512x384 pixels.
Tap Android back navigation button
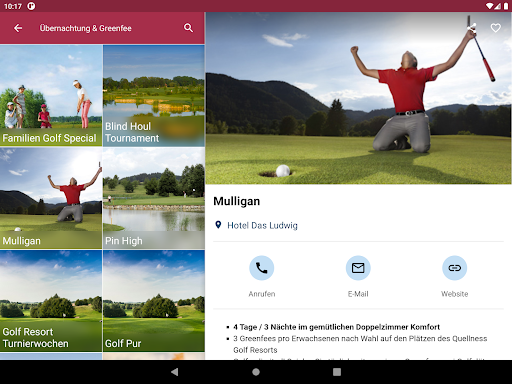174,372
